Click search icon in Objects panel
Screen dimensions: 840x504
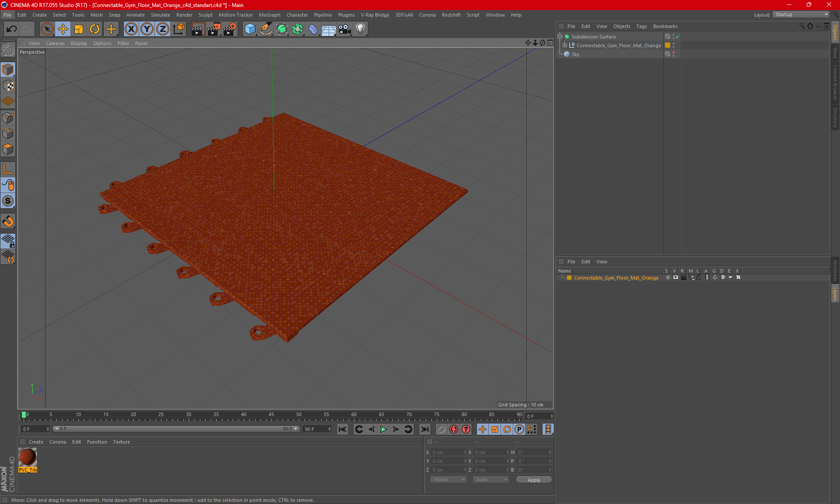802,26
